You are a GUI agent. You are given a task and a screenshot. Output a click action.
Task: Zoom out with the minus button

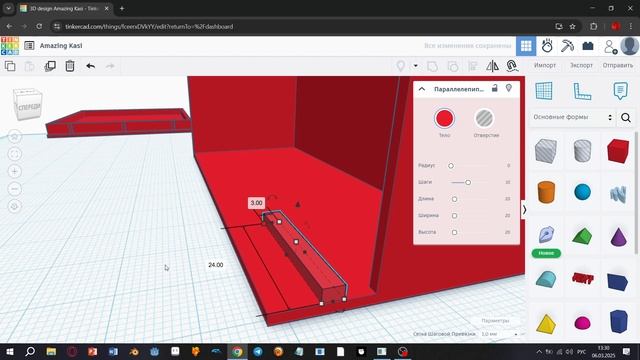point(15,189)
